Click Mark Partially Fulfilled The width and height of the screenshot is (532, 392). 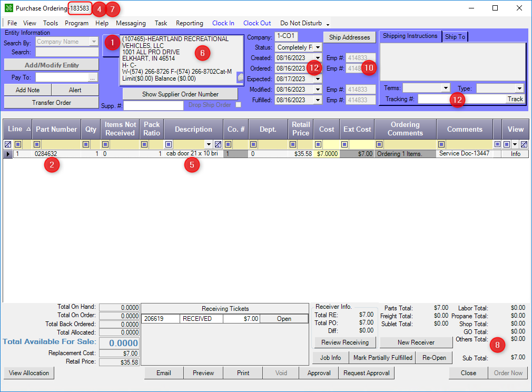(x=383, y=358)
